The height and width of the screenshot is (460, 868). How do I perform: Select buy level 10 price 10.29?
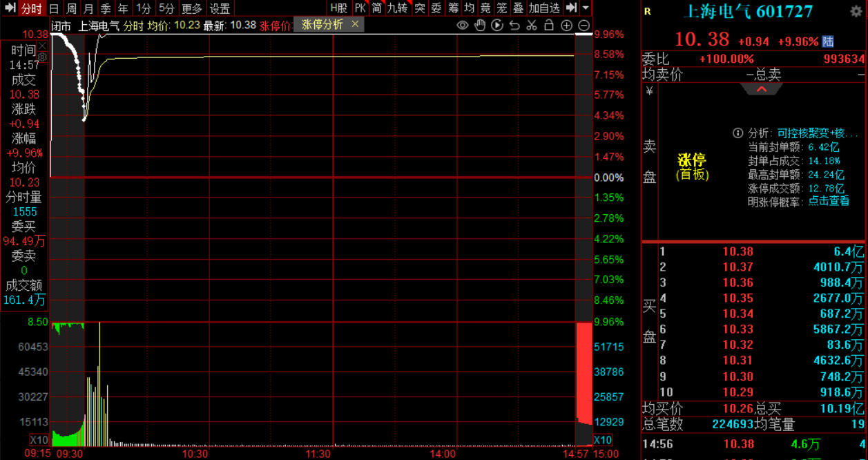[x=737, y=392]
